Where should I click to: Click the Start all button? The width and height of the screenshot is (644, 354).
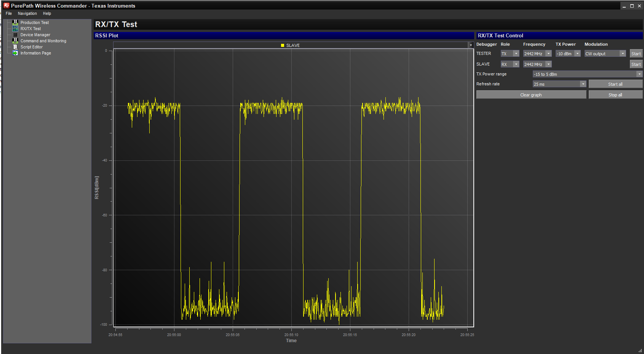615,84
